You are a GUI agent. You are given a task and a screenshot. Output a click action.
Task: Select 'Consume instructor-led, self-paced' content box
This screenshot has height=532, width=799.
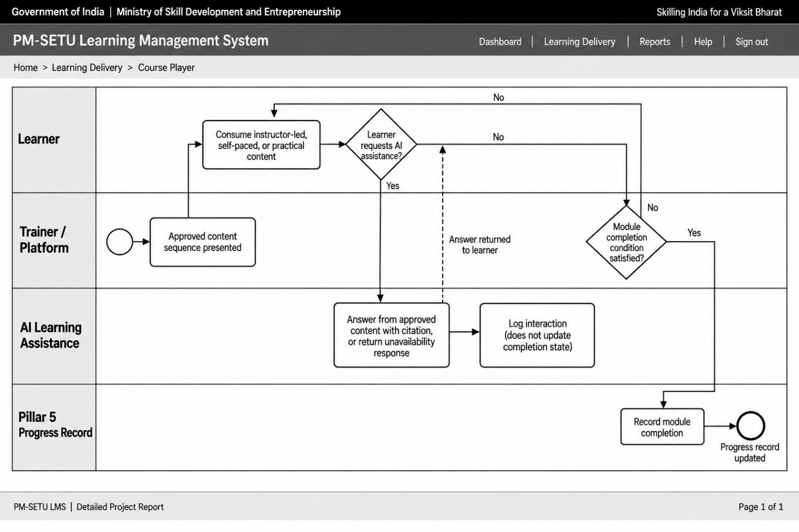click(x=261, y=145)
